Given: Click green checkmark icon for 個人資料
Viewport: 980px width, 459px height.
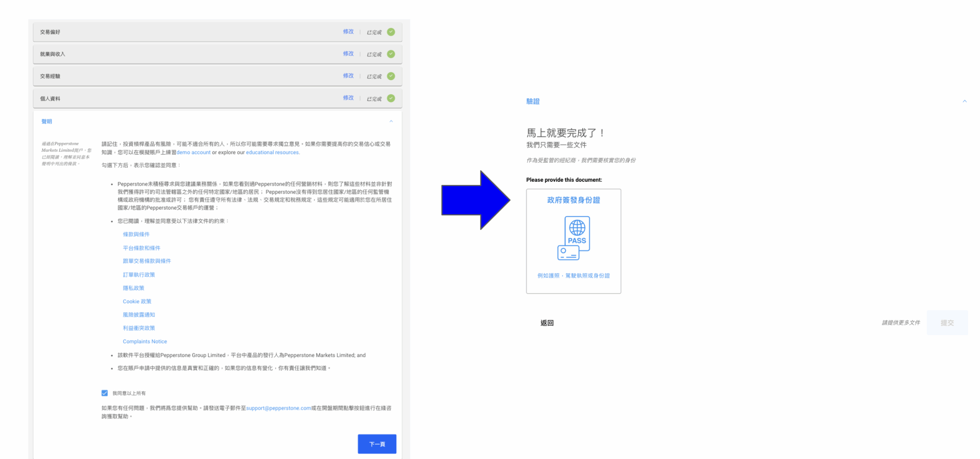Looking at the screenshot, I should [391, 98].
